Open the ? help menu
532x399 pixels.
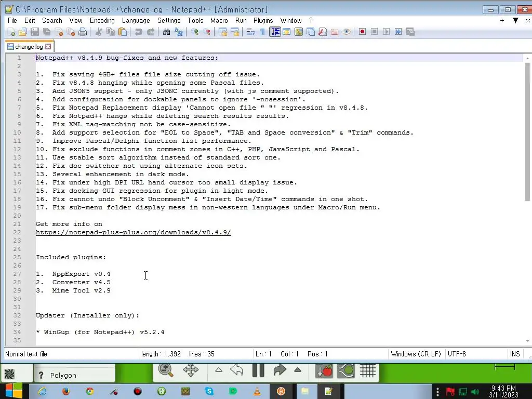pyautogui.click(x=311, y=20)
